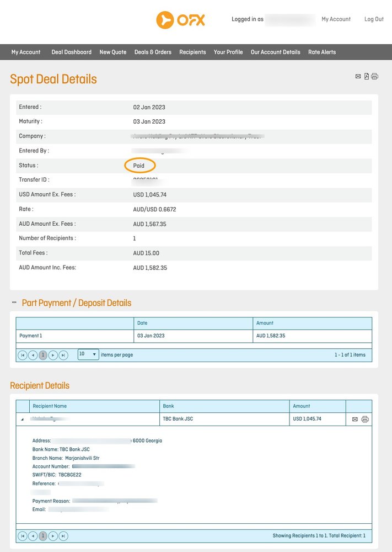Click the USD 1,045.74 amount in deal details
This screenshot has height=552, width=392.
click(x=150, y=195)
